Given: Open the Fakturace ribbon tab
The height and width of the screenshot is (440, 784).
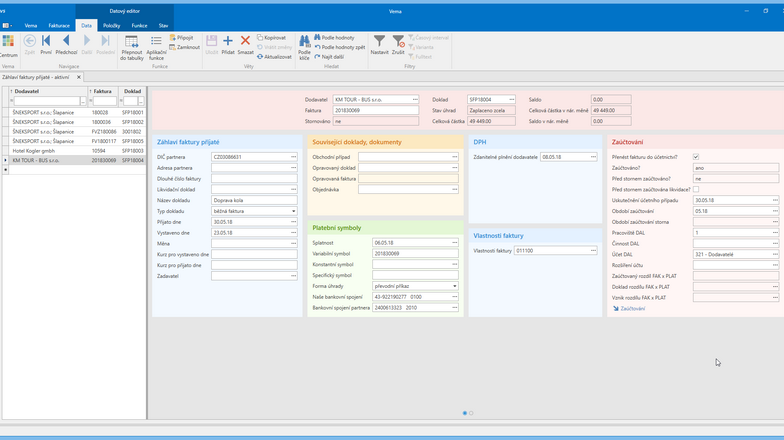Looking at the screenshot, I should click(59, 25).
